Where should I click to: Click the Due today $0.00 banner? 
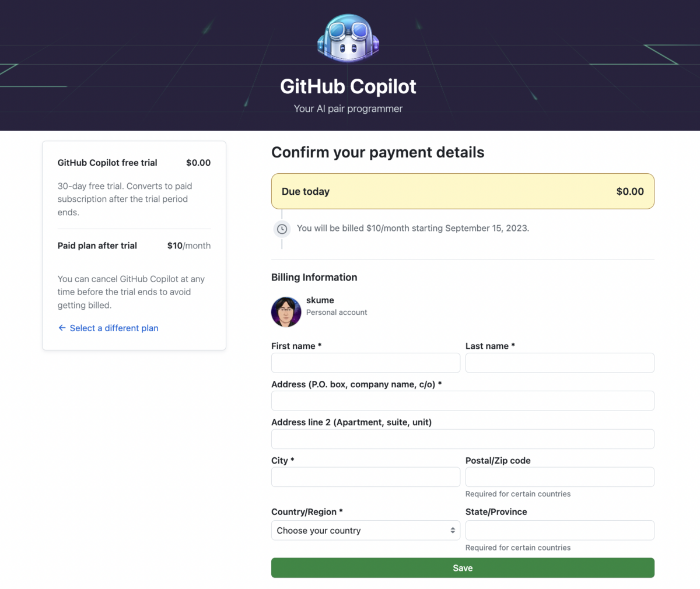463,191
